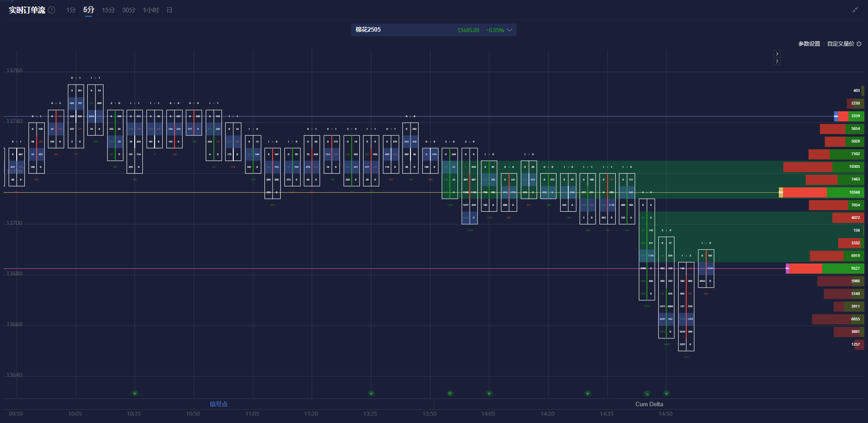The width and height of the screenshot is (868, 423).
Task: Toggle the Cum Delta display at chart bottom
Action: point(649,404)
